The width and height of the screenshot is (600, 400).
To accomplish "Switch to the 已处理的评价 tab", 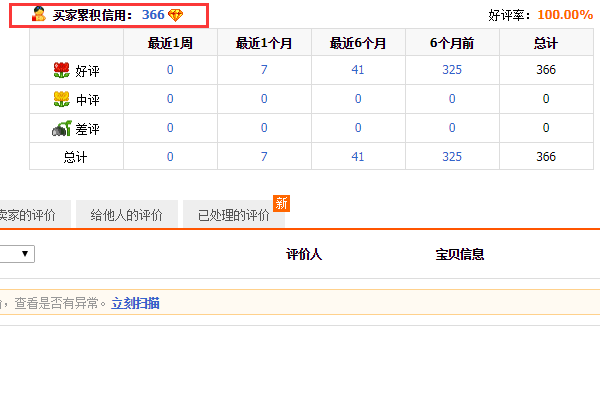I will pyautogui.click(x=234, y=214).
